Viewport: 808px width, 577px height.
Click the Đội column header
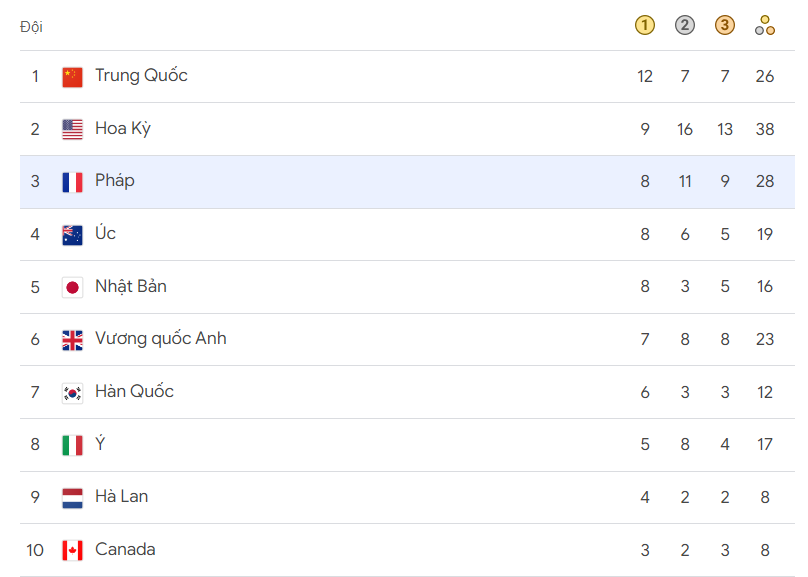coord(31,27)
